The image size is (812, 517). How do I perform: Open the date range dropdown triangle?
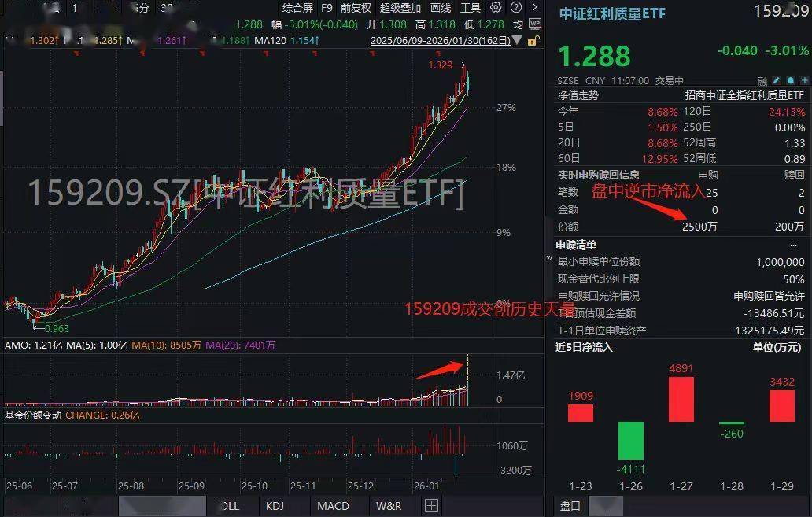click(x=517, y=40)
